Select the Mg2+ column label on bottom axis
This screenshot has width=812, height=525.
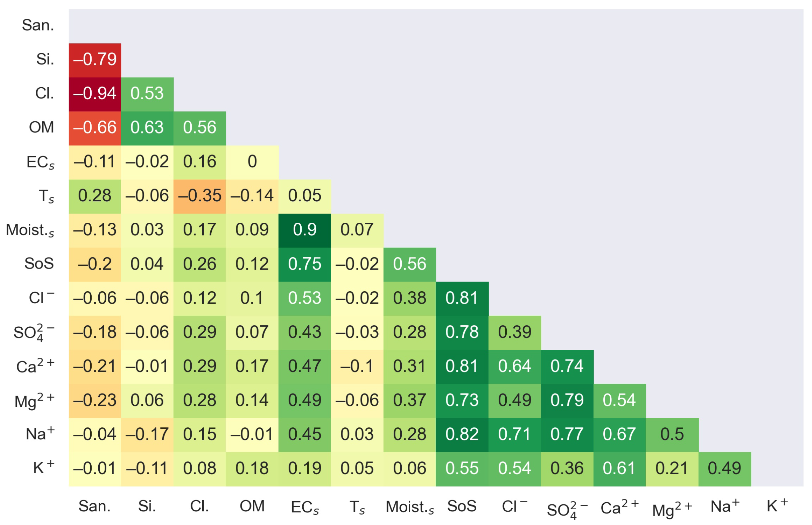pos(672,509)
